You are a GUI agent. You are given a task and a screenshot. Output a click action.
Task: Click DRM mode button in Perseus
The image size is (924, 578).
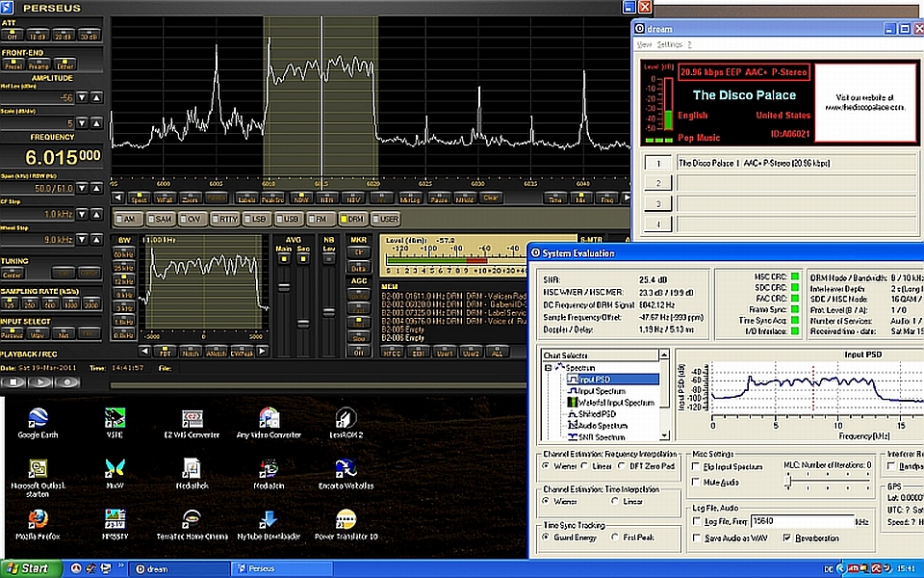click(x=352, y=219)
